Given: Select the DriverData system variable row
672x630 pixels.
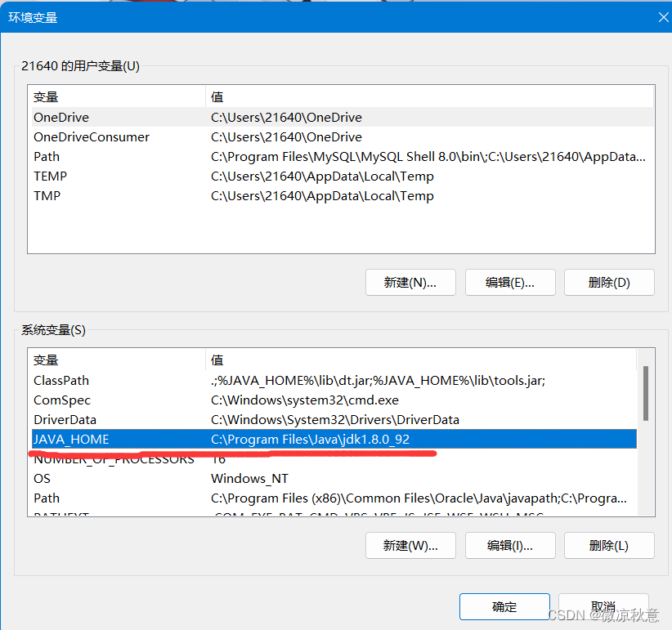Looking at the screenshot, I should pyautogui.click(x=334, y=420).
